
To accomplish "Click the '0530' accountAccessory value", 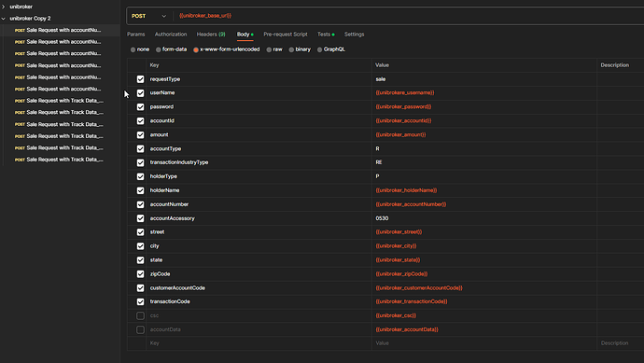I will (x=382, y=218).
